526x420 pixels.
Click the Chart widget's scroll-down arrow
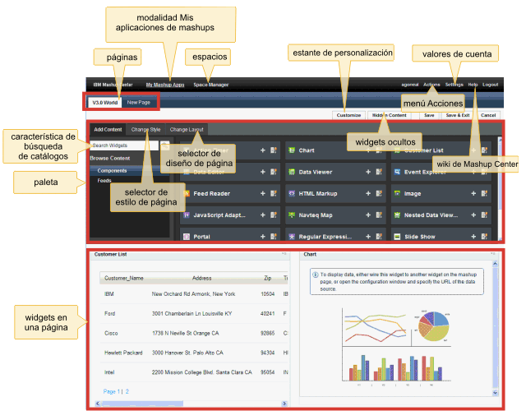point(495,392)
